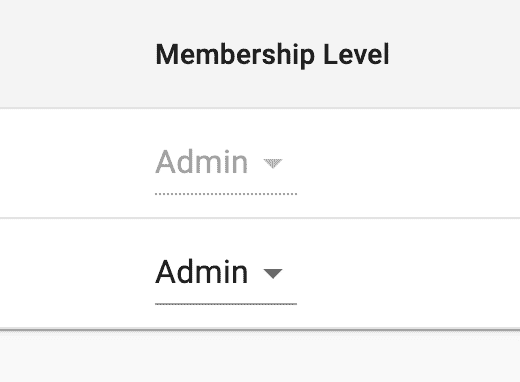Screen dimensions: 520x382
Task: Click the dark dropdown arrow beside Admin
Action: click(x=273, y=273)
